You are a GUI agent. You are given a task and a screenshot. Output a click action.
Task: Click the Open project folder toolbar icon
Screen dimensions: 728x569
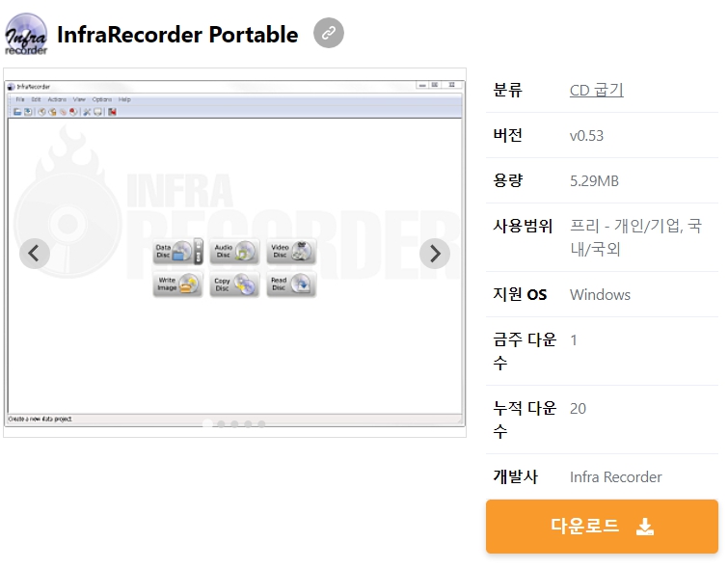tap(17, 112)
